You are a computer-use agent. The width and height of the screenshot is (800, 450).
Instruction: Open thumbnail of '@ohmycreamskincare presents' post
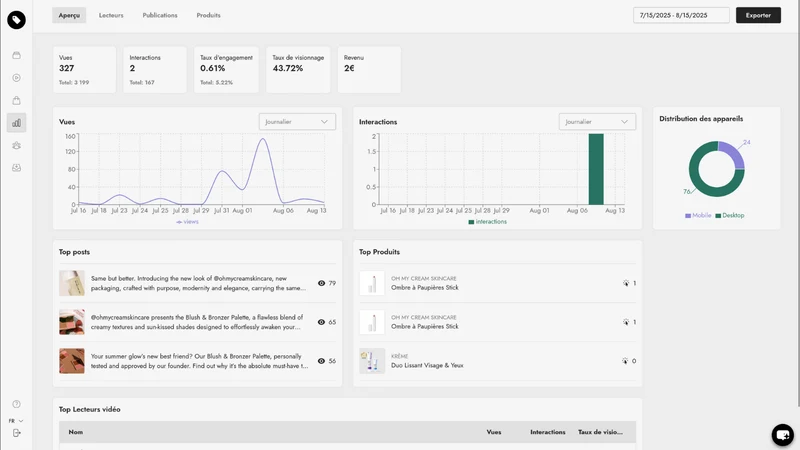(x=72, y=322)
